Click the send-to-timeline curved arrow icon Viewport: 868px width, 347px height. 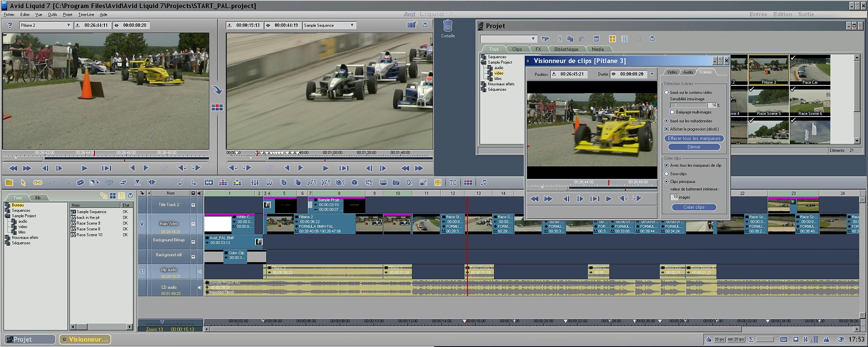click(x=217, y=90)
